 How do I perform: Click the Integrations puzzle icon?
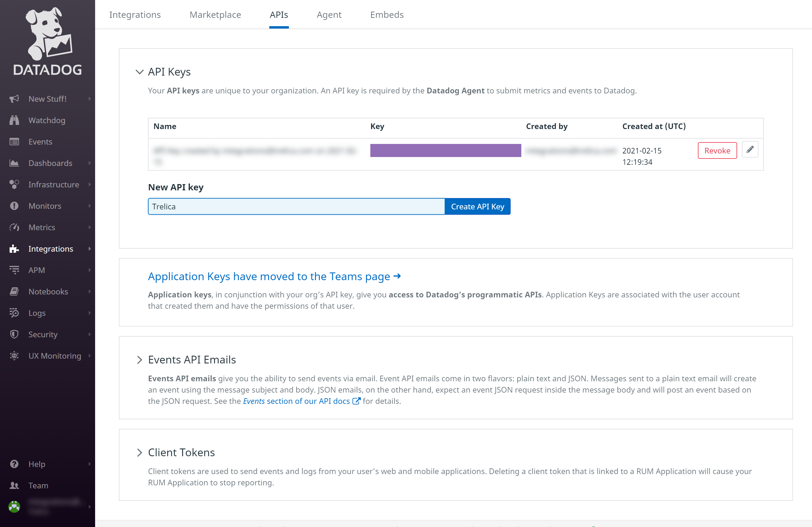[14, 249]
